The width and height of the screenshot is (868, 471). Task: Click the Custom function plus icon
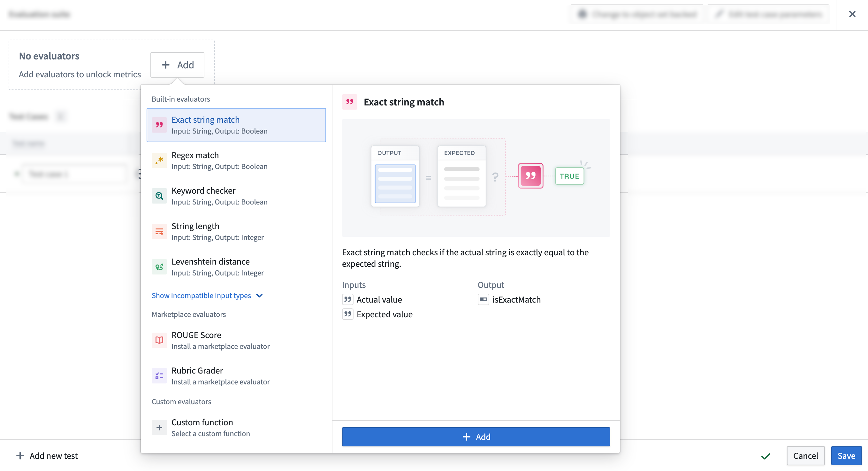[x=159, y=428]
